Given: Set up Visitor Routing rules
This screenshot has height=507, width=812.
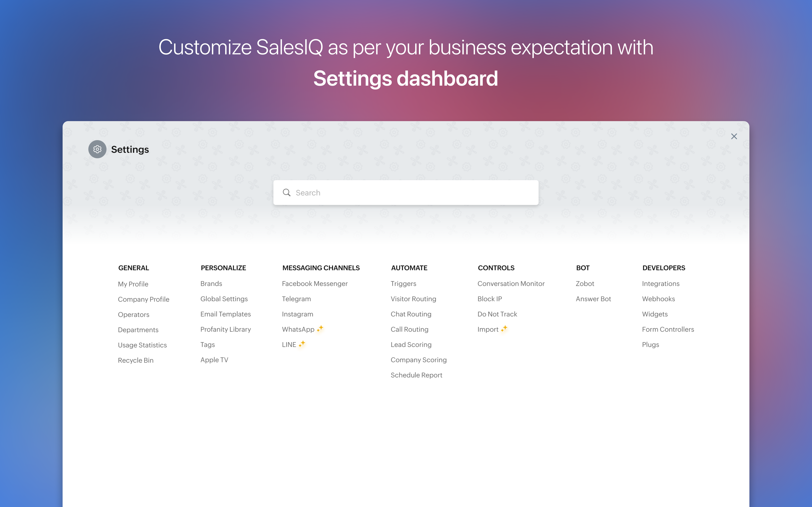Looking at the screenshot, I should coord(413,299).
